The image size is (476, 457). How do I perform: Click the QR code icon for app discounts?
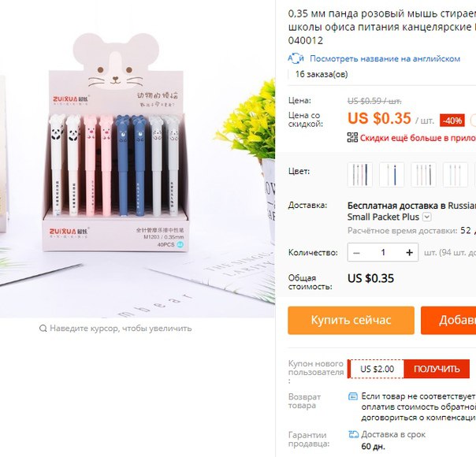(x=352, y=137)
